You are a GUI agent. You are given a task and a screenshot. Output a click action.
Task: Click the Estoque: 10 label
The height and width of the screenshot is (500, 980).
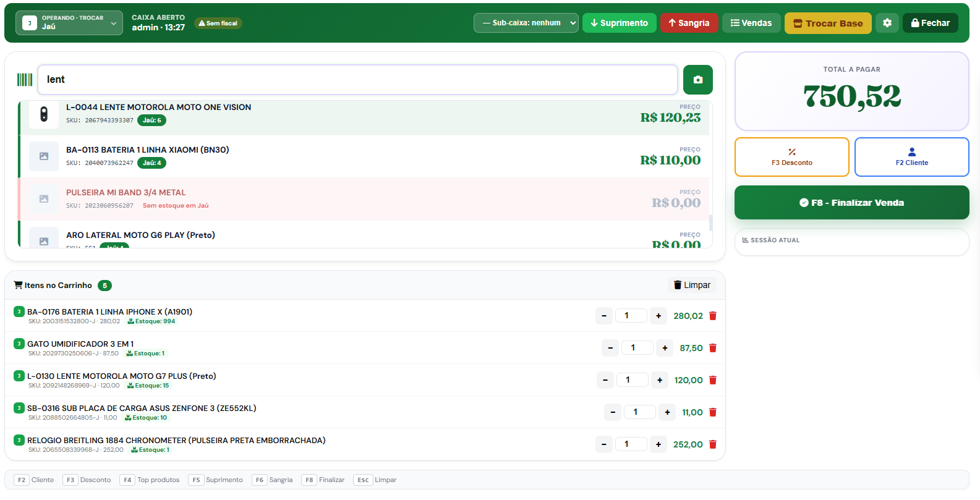(x=146, y=418)
